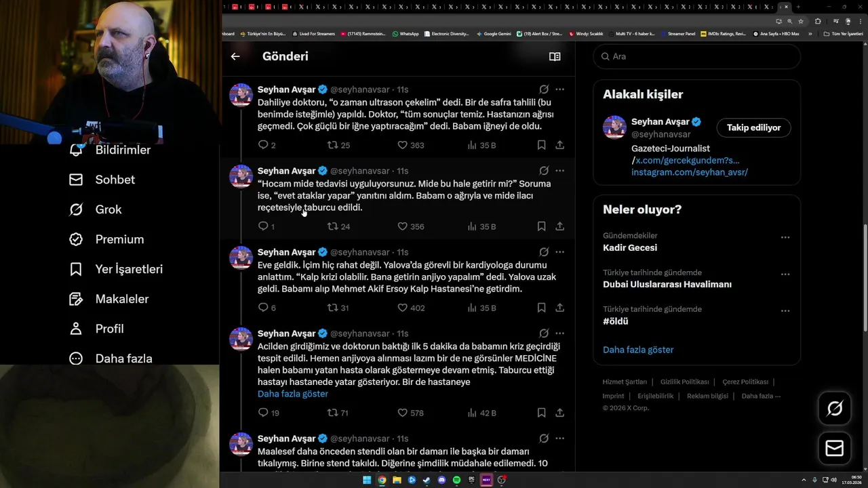Open Windows Start menu on taskbar
The height and width of the screenshot is (488, 868).
pyautogui.click(x=367, y=480)
